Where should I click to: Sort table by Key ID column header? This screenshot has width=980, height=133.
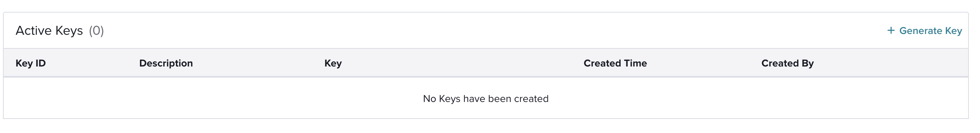(x=30, y=63)
